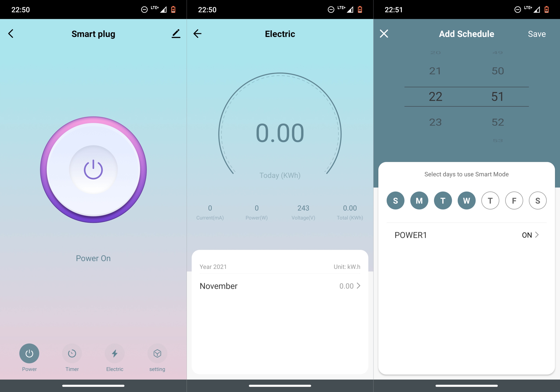Toggle Sunday day selector in Smart Mode

point(394,200)
